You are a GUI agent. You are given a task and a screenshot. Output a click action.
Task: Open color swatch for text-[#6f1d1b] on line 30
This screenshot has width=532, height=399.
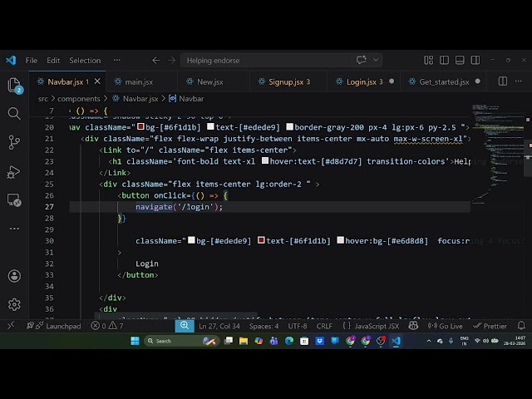click(261, 240)
